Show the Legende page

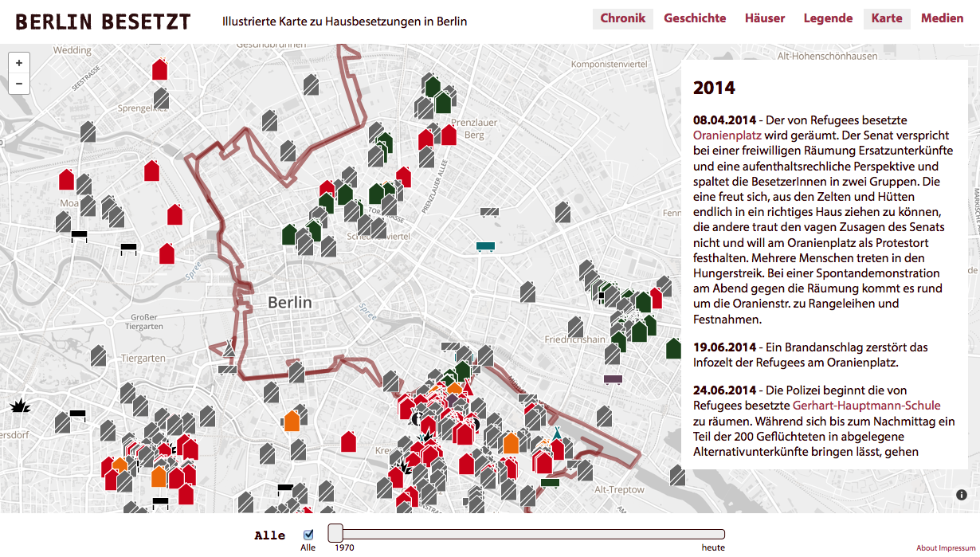click(x=828, y=18)
